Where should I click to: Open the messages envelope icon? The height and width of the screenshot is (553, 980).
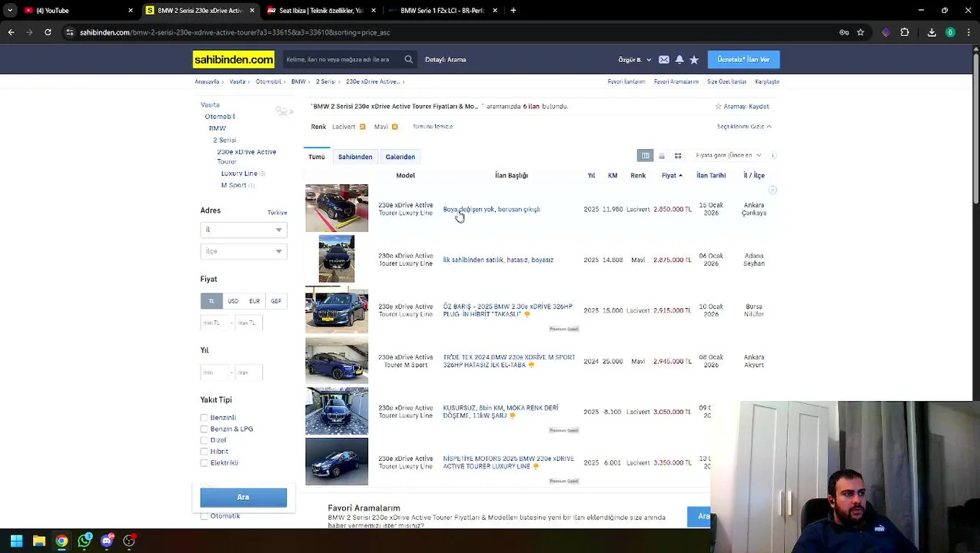[x=664, y=59]
